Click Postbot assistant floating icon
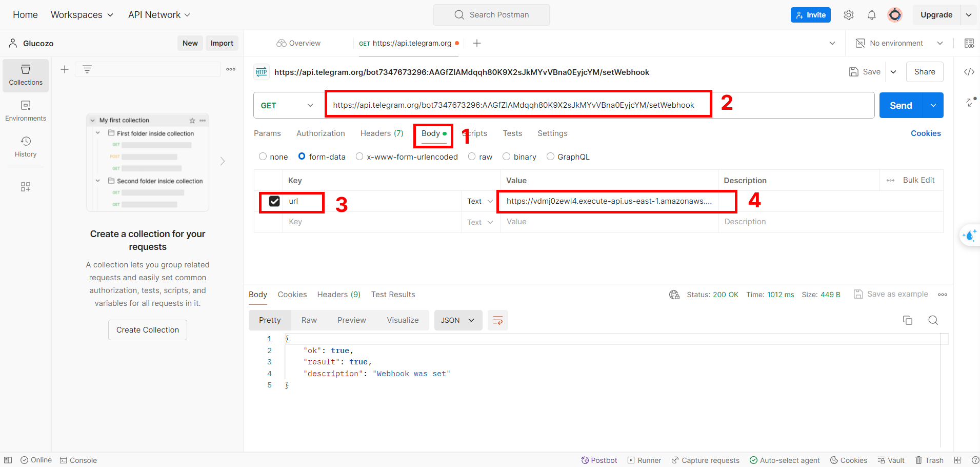980x467 pixels. click(x=970, y=235)
